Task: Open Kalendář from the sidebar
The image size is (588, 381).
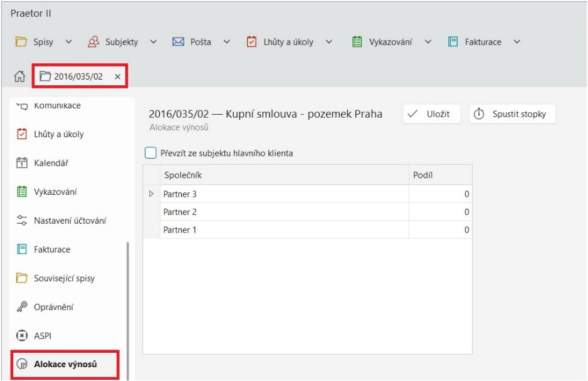Action: point(50,163)
